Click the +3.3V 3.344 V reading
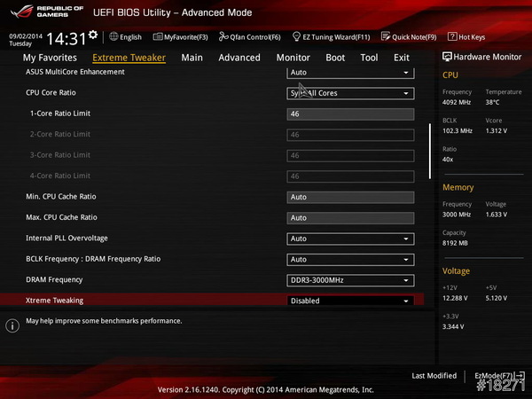This screenshot has height=399, width=532. 453,326
